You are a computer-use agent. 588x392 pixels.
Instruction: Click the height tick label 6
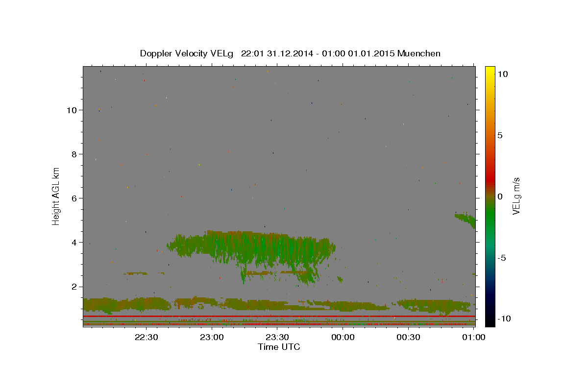pyautogui.click(x=74, y=198)
